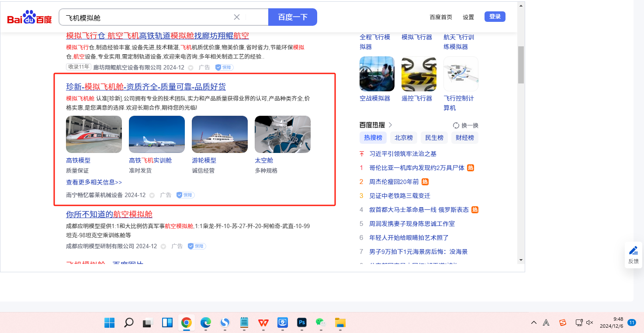Click the network icon in system tray
This screenshot has width=644, height=333.
click(579, 323)
